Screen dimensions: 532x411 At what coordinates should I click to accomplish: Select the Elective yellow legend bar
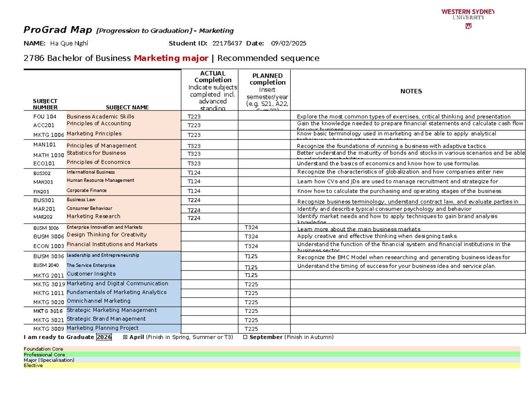click(x=177, y=365)
